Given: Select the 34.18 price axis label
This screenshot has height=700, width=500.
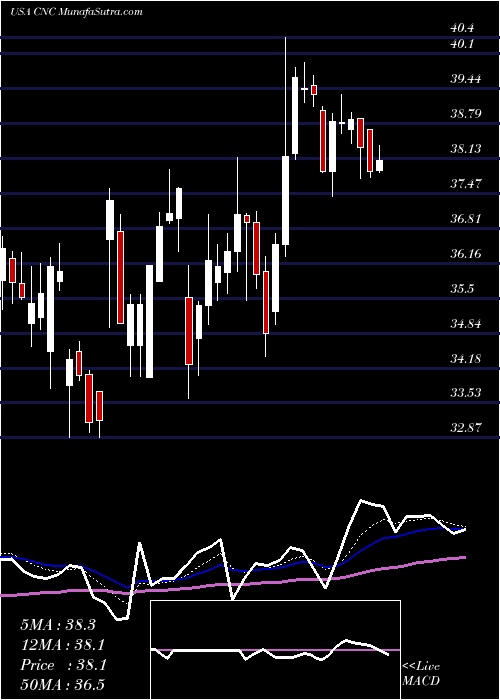Looking at the screenshot, I should (x=466, y=358).
